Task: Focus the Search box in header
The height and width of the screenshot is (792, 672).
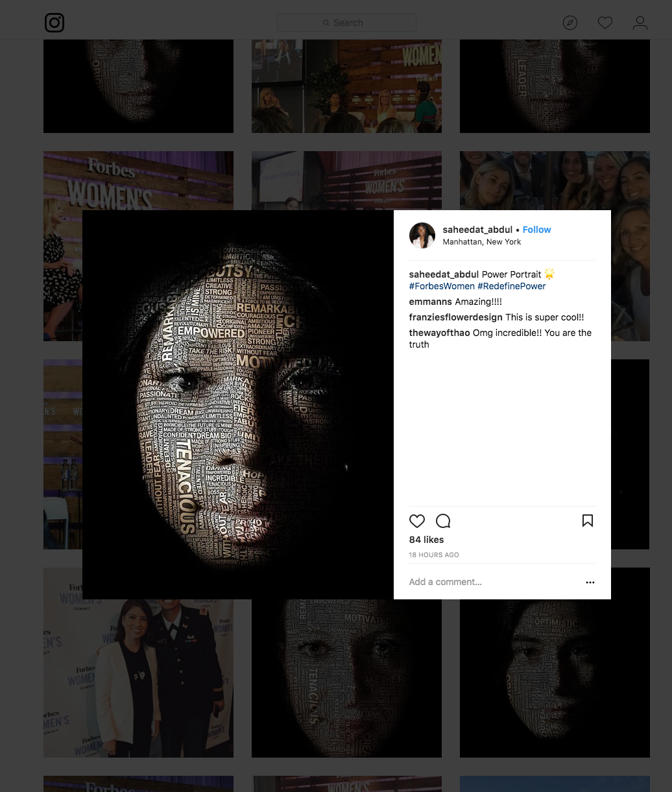Action: (346, 23)
